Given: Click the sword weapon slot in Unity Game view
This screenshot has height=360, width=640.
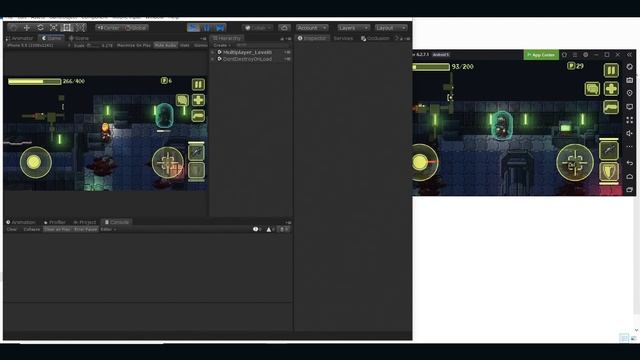Looking at the screenshot, I should pyautogui.click(x=196, y=152).
